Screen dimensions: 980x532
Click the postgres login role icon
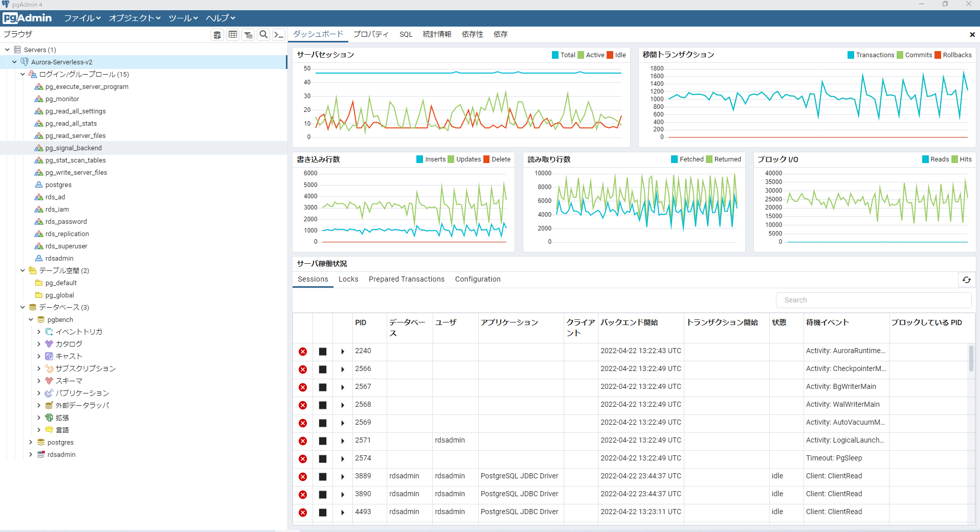(x=39, y=185)
